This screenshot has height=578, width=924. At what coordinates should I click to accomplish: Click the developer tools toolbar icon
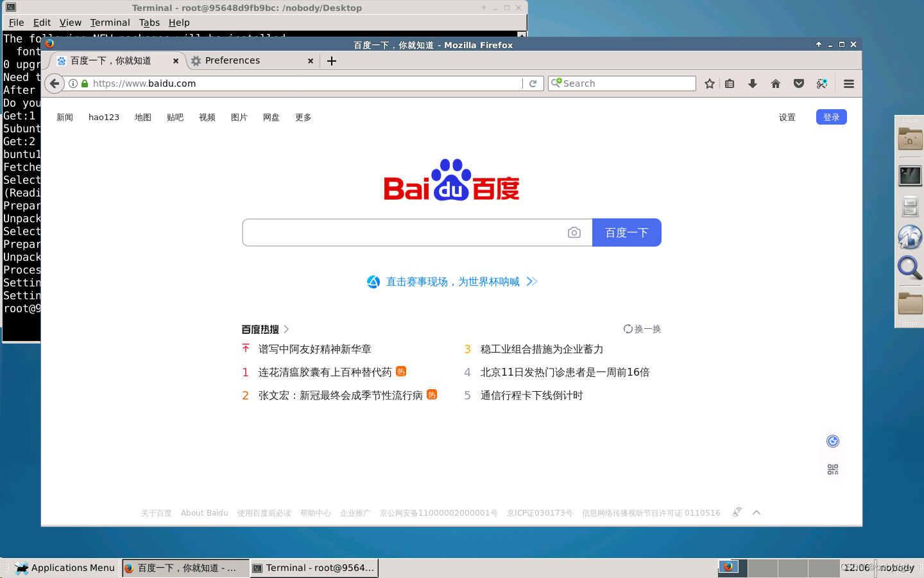coord(822,83)
